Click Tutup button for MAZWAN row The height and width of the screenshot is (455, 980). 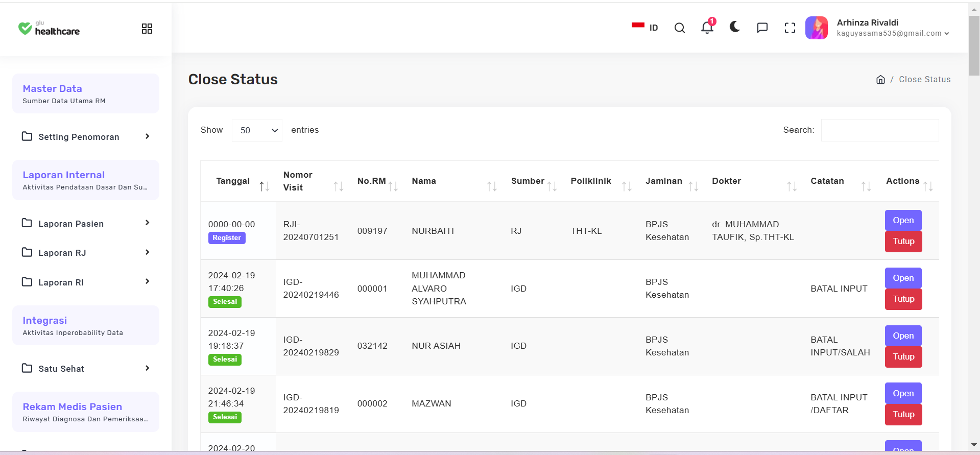coord(903,415)
